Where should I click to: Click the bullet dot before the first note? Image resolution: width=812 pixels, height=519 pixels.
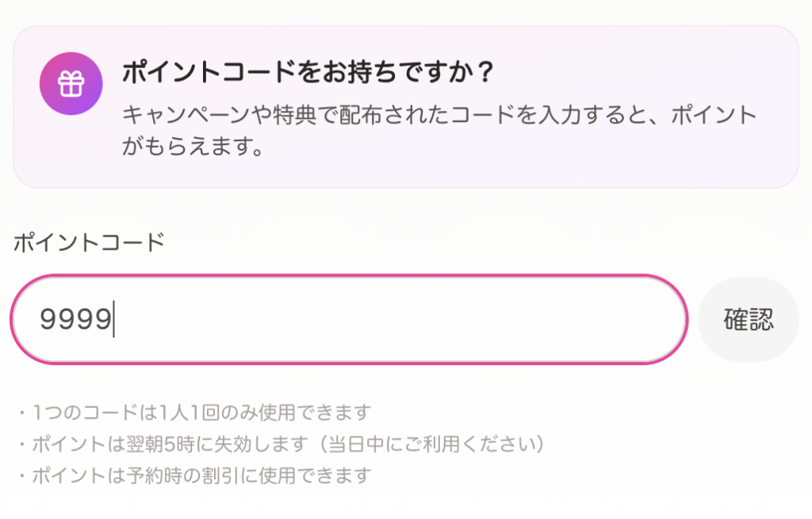(22, 413)
